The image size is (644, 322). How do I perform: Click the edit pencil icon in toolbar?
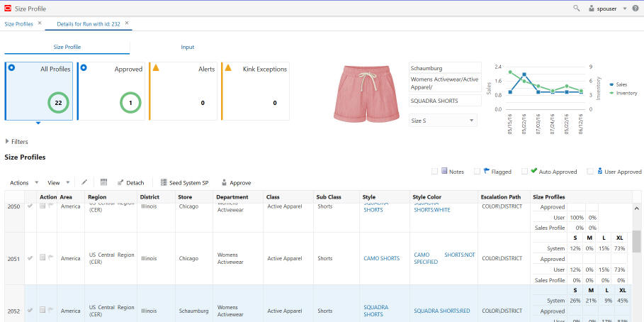(84, 182)
